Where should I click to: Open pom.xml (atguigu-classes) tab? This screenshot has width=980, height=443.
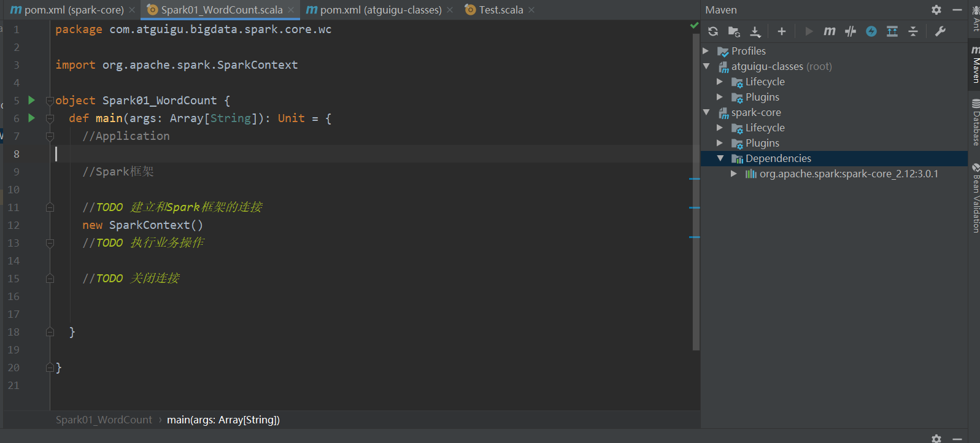click(380, 10)
